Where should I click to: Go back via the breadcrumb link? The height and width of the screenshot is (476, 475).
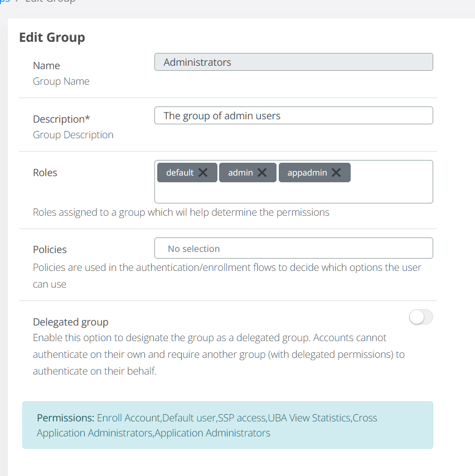tap(4, 1)
